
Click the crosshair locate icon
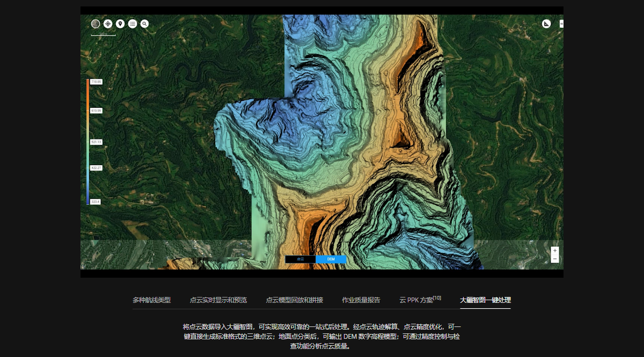tap(108, 24)
